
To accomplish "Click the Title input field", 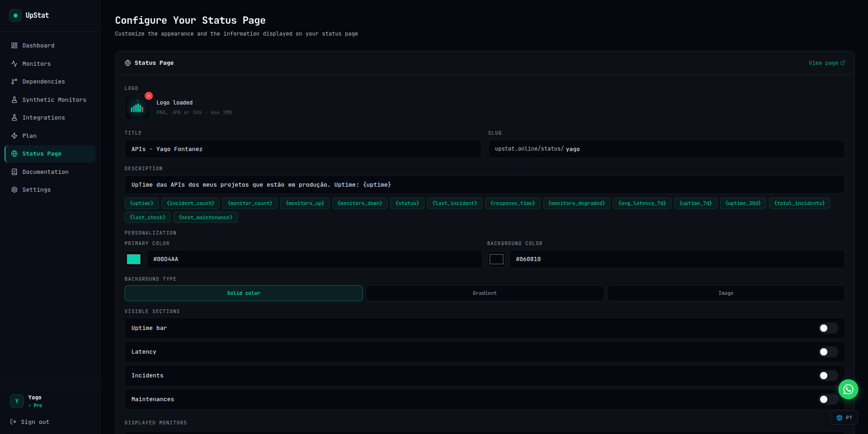I will click(x=303, y=149).
